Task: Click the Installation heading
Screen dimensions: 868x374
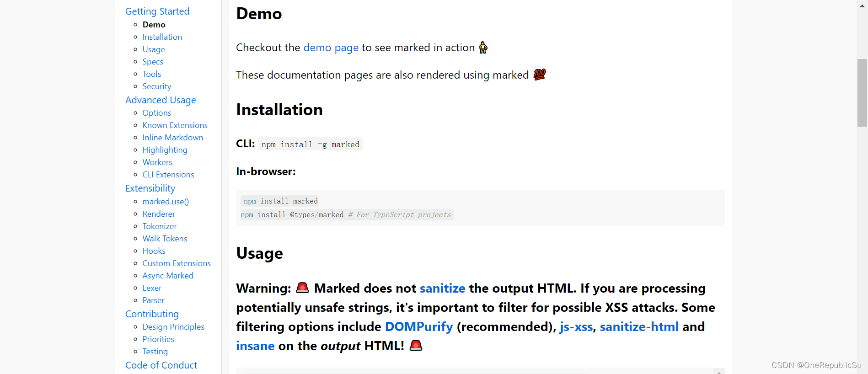Action: (279, 110)
